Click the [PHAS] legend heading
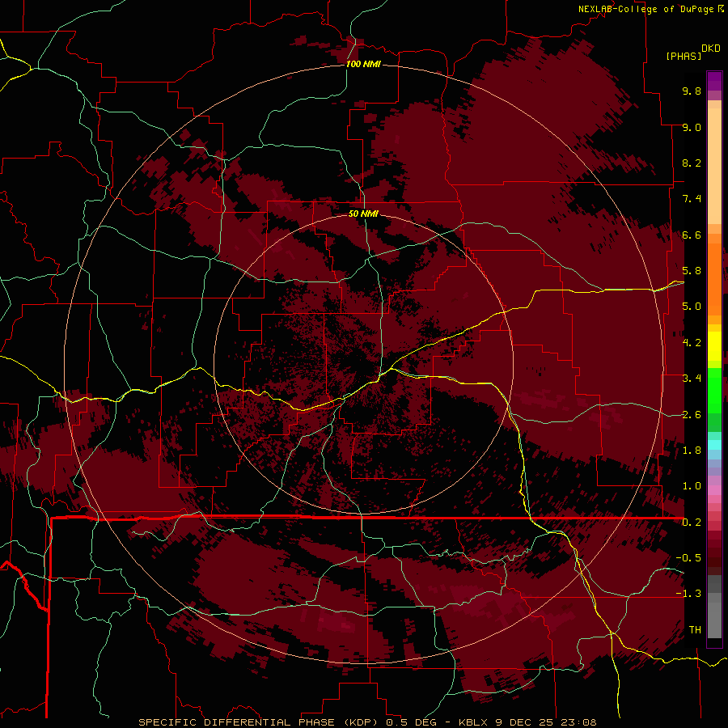The width and height of the screenshot is (728, 728). click(x=684, y=56)
